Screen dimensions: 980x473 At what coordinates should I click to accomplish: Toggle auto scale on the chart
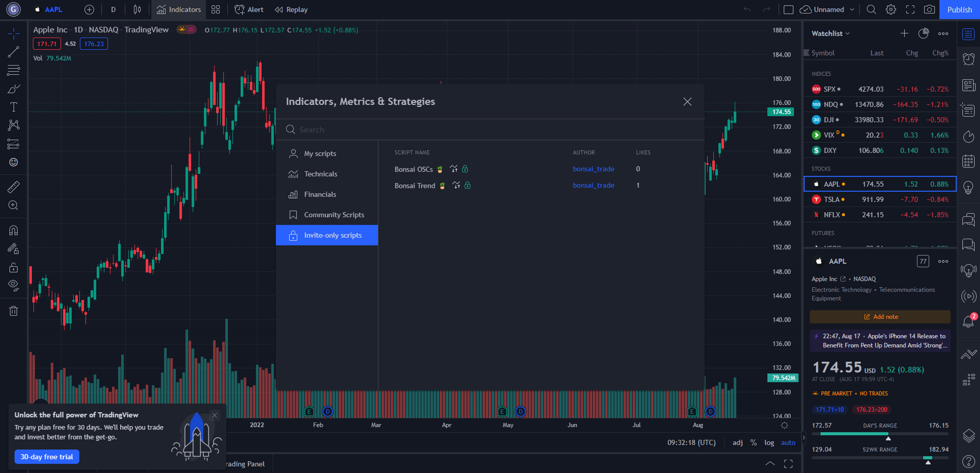[788, 443]
